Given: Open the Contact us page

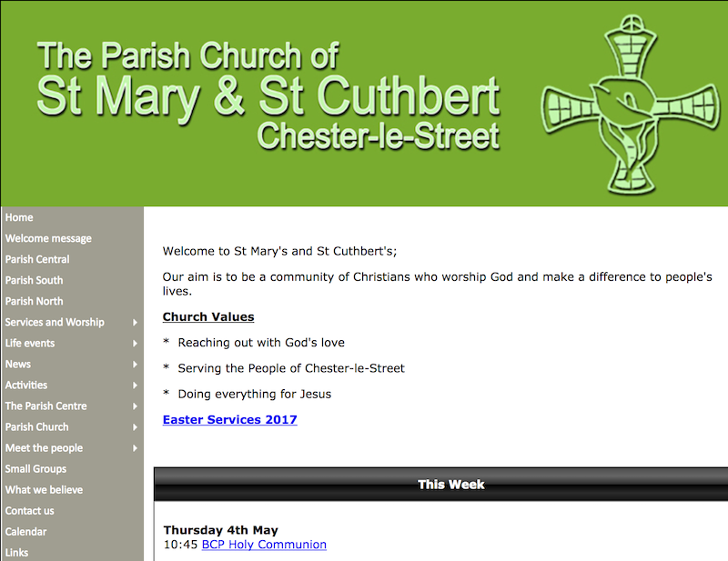Looking at the screenshot, I should pos(30,510).
